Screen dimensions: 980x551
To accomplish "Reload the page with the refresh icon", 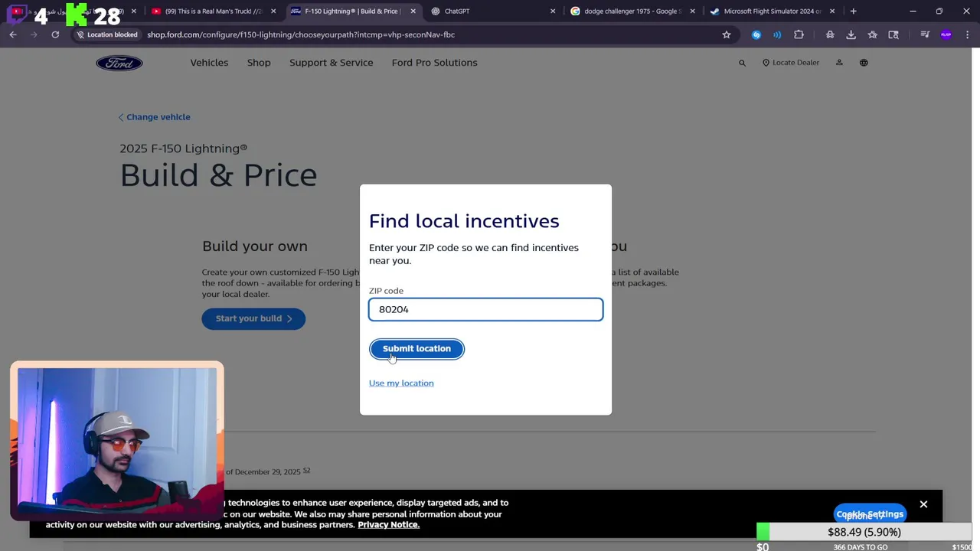I will (55, 34).
